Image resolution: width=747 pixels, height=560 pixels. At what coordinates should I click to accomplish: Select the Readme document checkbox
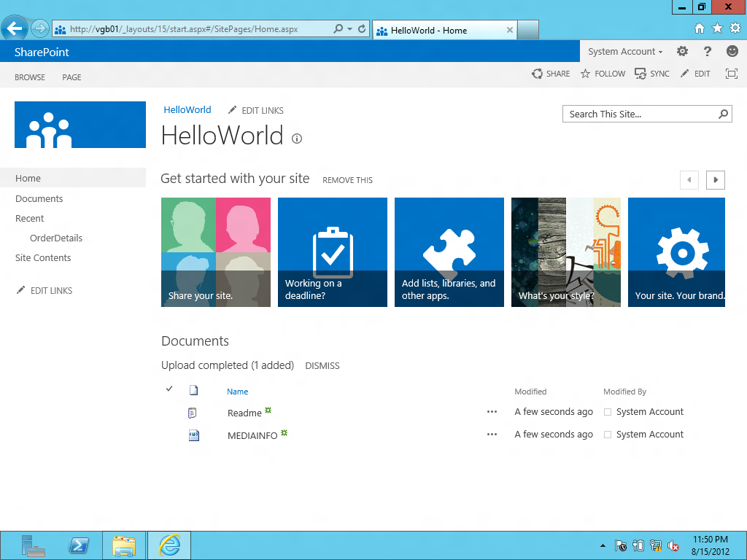coord(170,412)
